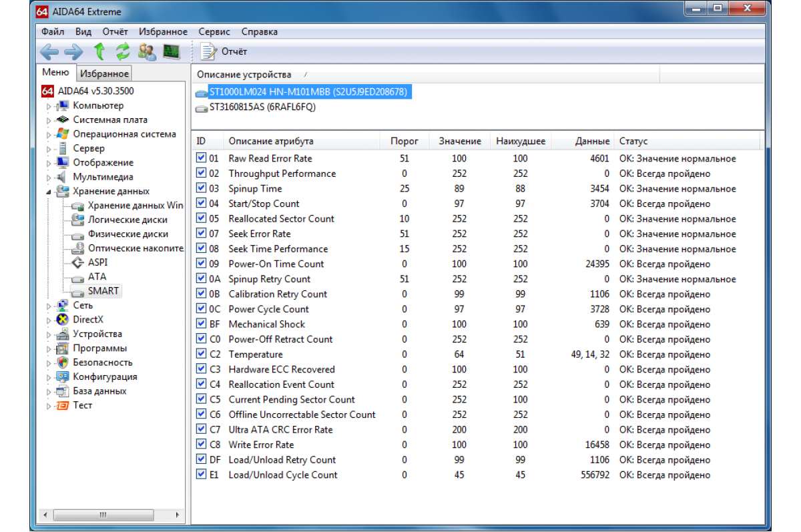The height and width of the screenshot is (532, 801).
Task: Click the green Up arrow toolbar icon
Action: [99, 51]
